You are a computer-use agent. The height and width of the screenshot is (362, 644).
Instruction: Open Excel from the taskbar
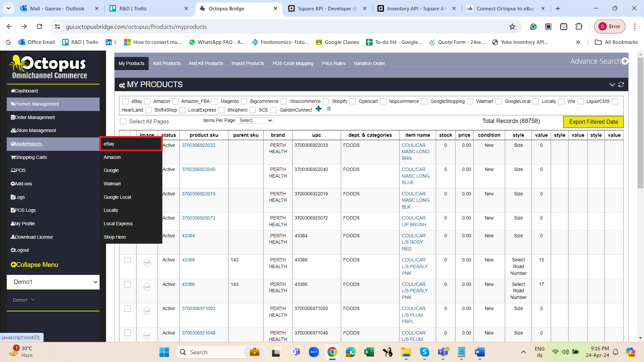(x=369, y=352)
